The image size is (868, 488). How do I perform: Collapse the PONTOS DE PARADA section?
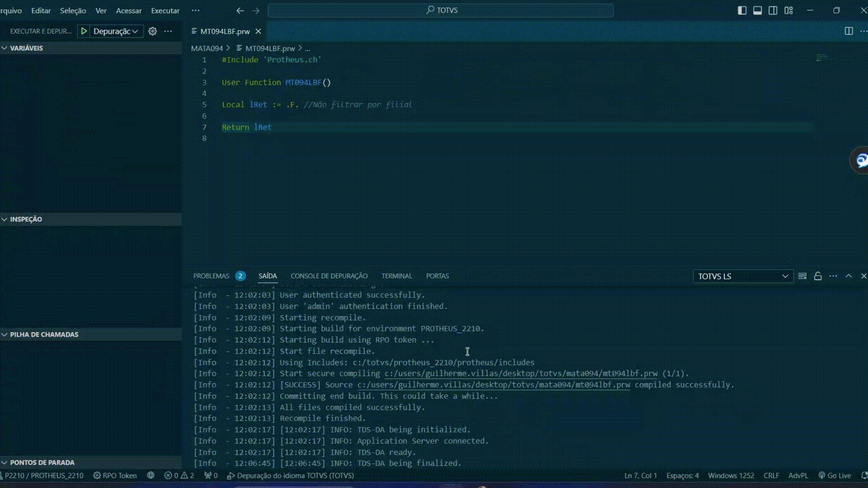[90, 463]
